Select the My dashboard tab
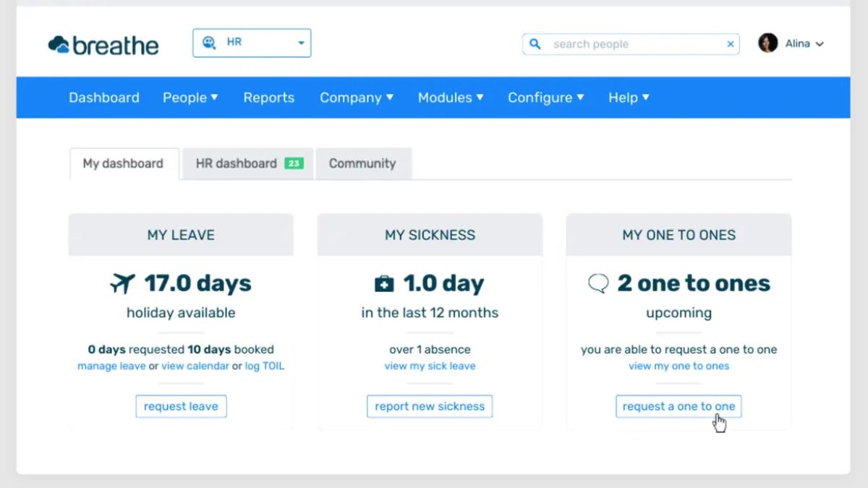Viewport: 868px width, 488px height. [x=123, y=163]
